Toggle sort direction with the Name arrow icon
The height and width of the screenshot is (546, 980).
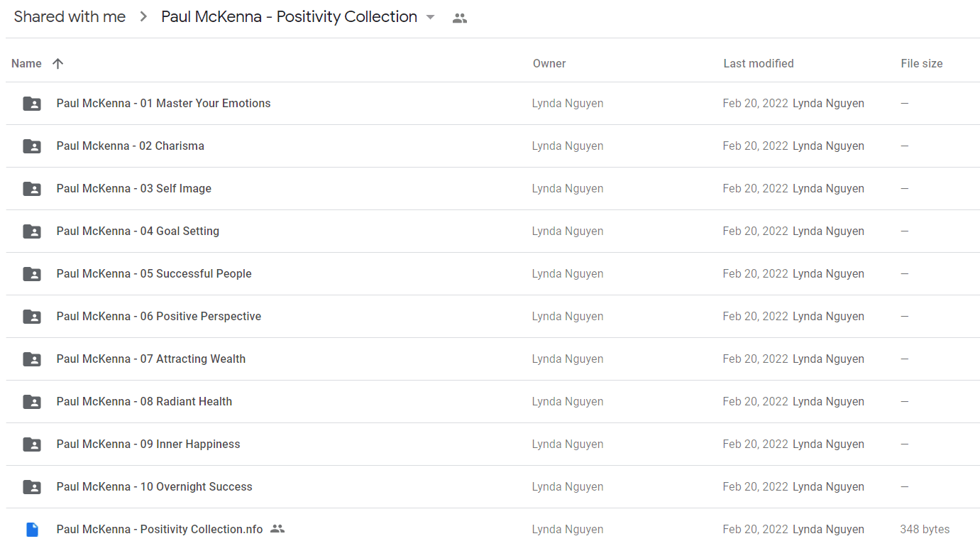click(58, 64)
